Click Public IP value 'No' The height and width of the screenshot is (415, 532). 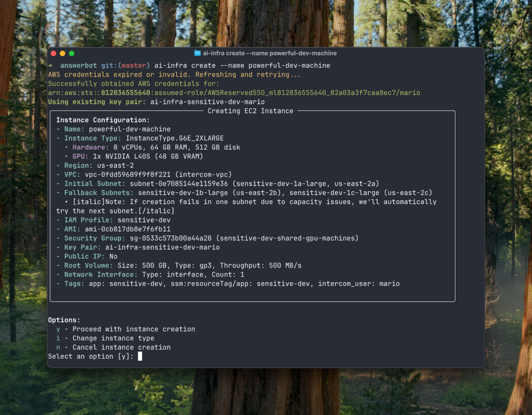pyautogui.click(x=113, y=257)
